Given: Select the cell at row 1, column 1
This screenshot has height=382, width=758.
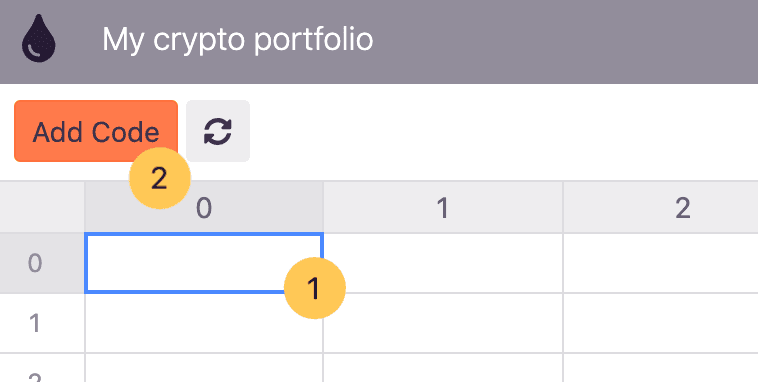Looking at the screenshot, I should tap(443, 323).
